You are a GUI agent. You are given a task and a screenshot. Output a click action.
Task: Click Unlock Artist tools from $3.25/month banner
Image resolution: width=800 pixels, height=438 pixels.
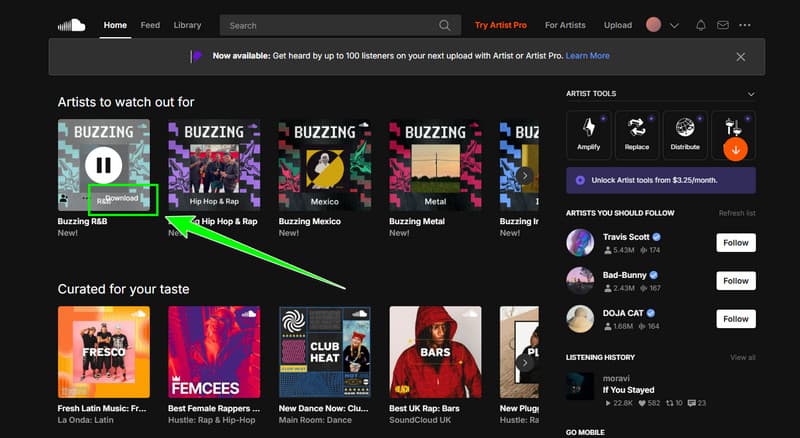coord(661,180)
